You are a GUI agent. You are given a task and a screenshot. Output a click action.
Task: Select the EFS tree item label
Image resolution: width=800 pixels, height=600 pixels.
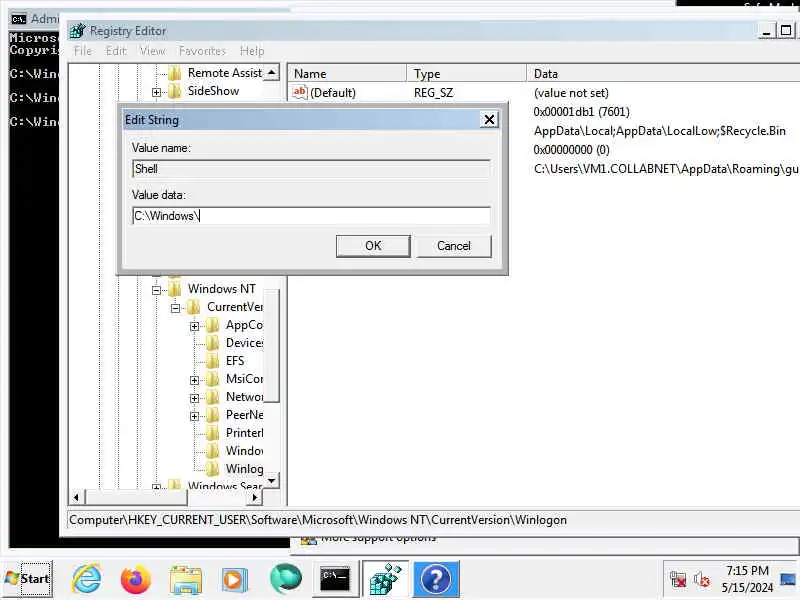point(235,361)
